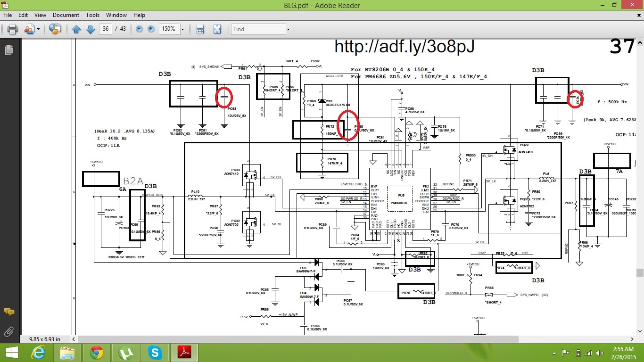Click the Adobe Reader taskbar button
Viewport: 644px width, 362px height.
[x=183, y=352]
